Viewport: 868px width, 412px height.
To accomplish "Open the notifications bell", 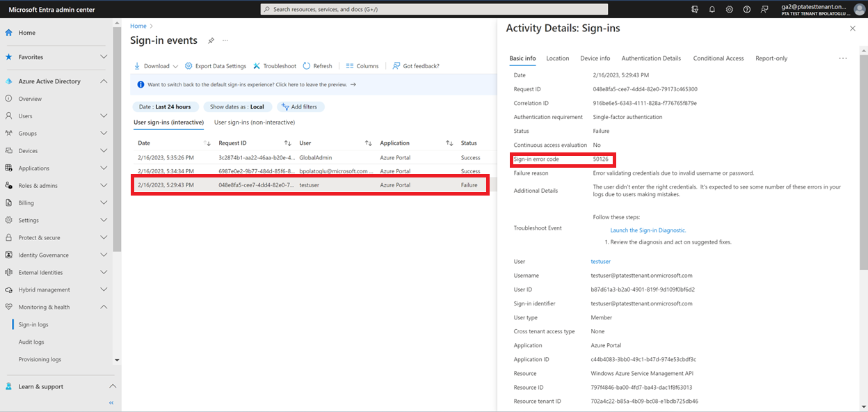I will pyautogui.click(x=712, y=10).
